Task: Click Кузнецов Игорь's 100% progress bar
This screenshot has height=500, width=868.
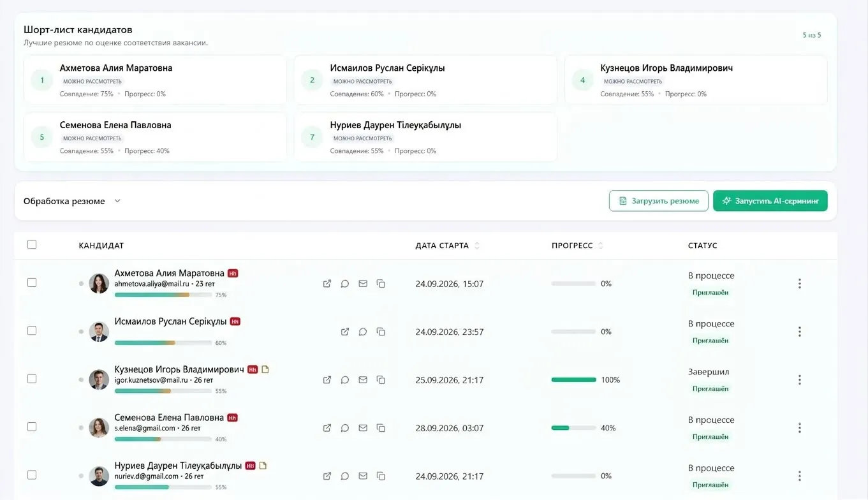Action: coord(574,380)
